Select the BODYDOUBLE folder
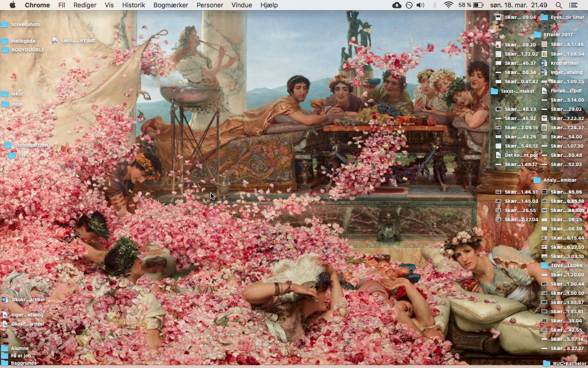Screen dimensions: 588x368 pyautogui.click(x=6, y=50)
